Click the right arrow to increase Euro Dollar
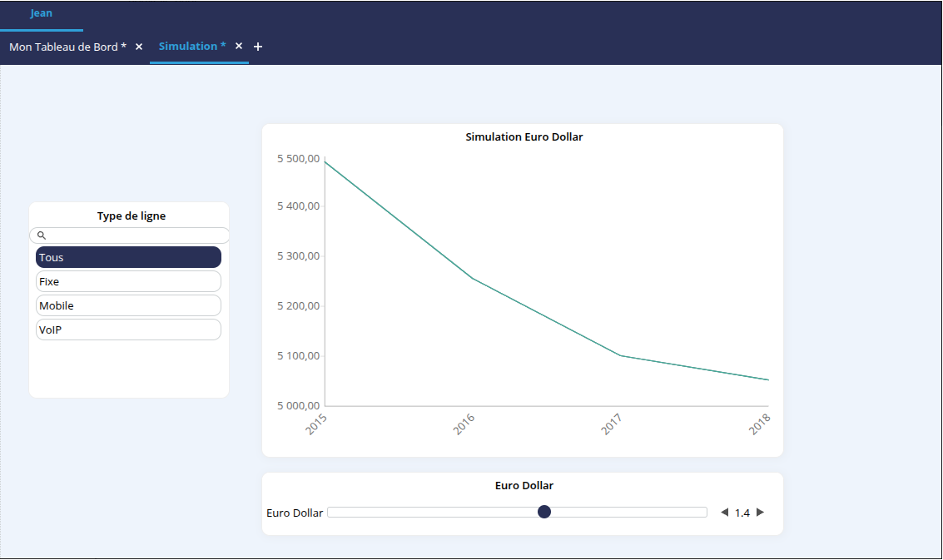 tap(760, 512)
